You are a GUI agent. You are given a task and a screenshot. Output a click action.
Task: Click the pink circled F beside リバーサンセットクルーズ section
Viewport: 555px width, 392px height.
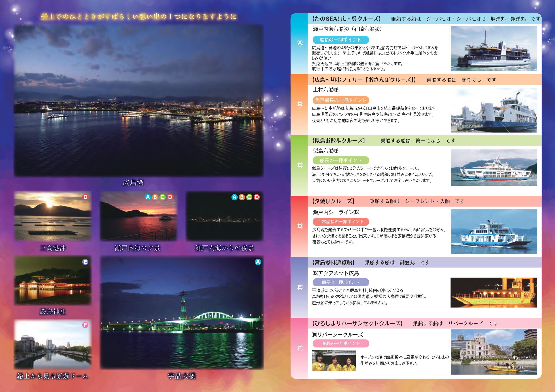300,348
